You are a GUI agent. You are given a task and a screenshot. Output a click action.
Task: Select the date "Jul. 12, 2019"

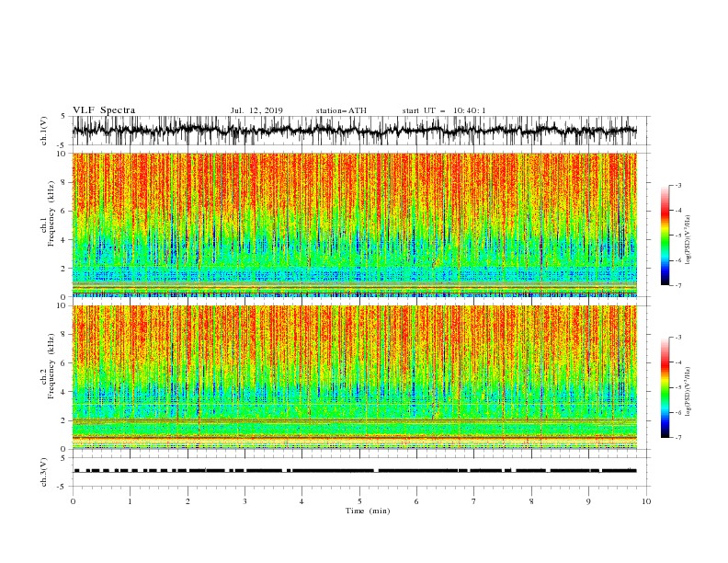coord(256,110)
